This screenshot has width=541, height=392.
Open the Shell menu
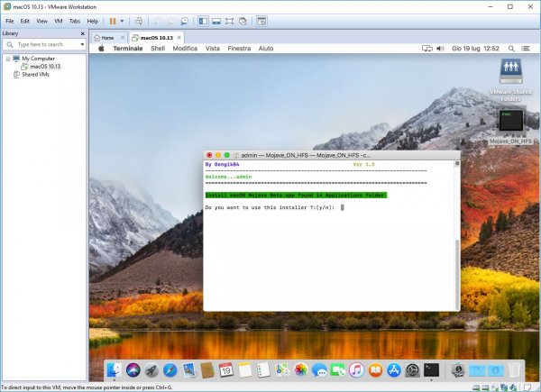(x=158, y=49)
